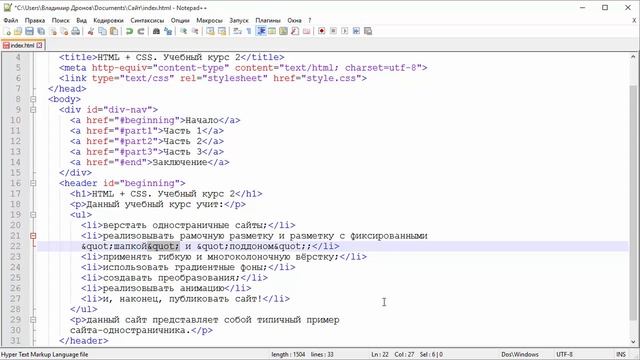The height and width of the screenshot is (360, 640).
Task: Click line number 22 in the margin
Action: 15,247
